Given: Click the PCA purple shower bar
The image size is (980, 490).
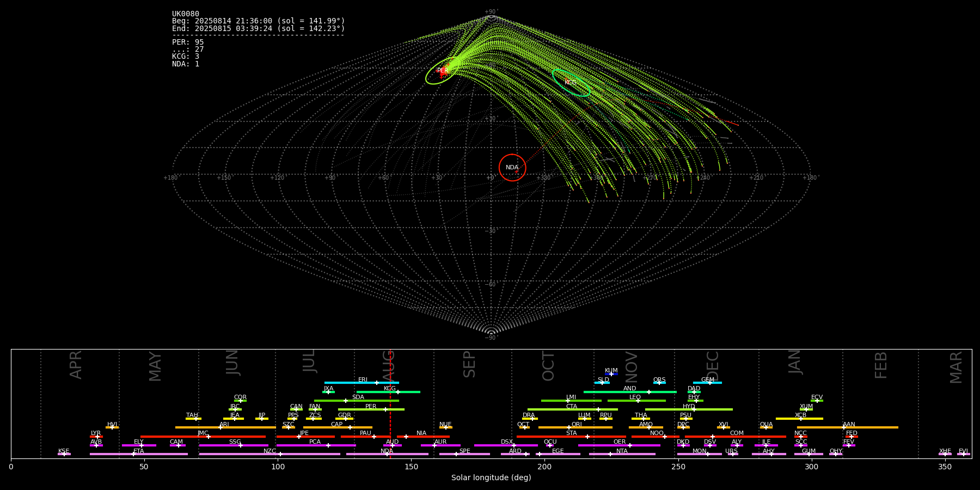Looking at the screenshot, I should 316,445.
